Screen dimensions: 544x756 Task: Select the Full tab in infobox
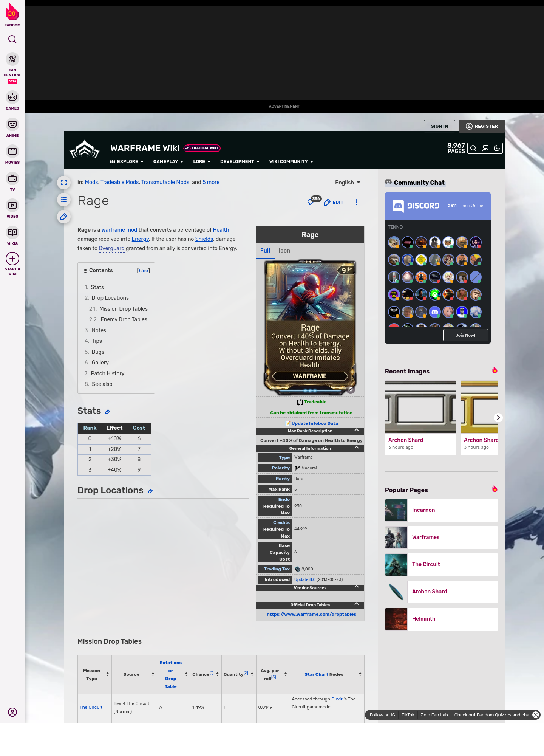coord(265,251)
